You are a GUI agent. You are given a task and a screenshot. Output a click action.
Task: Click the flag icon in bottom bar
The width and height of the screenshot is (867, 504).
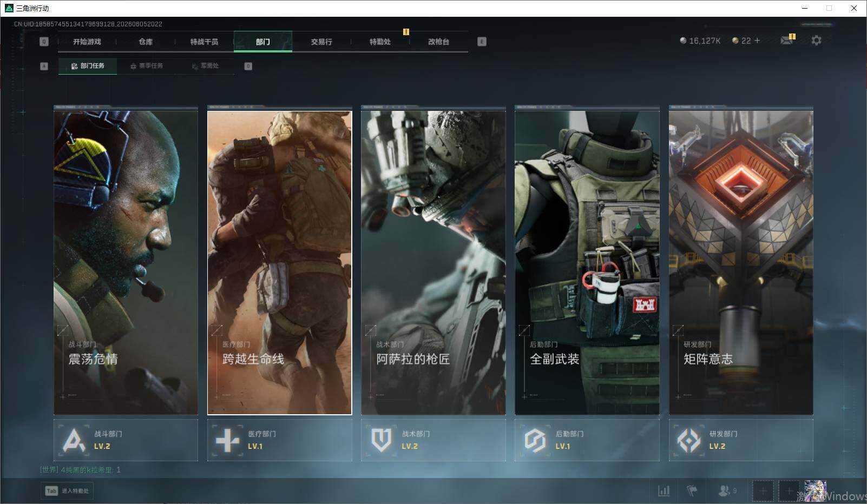692,490
